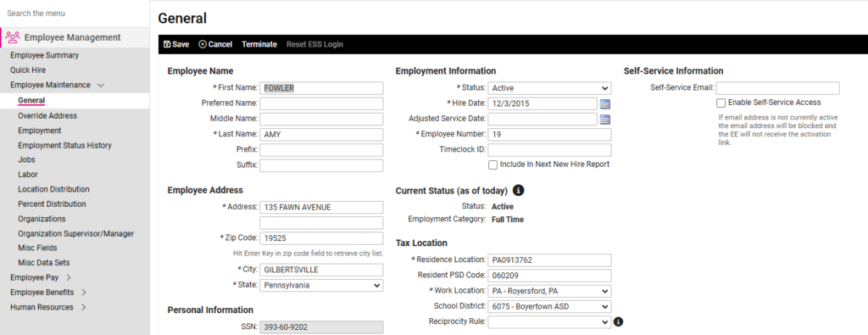
Task: Collapse the Employee Maintenance section
Action: pyautogui.click(x=100, y=86)
